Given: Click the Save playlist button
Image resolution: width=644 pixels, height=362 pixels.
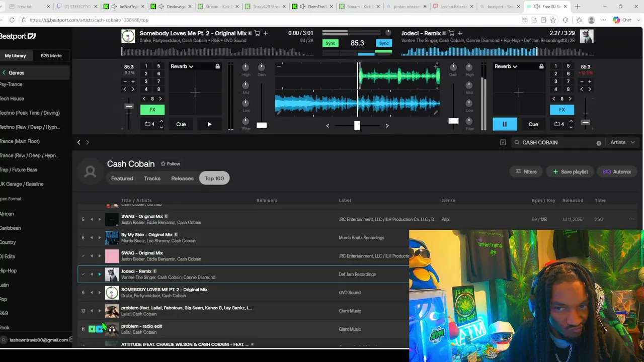Looking at the screenshot, I should [571, 171].
